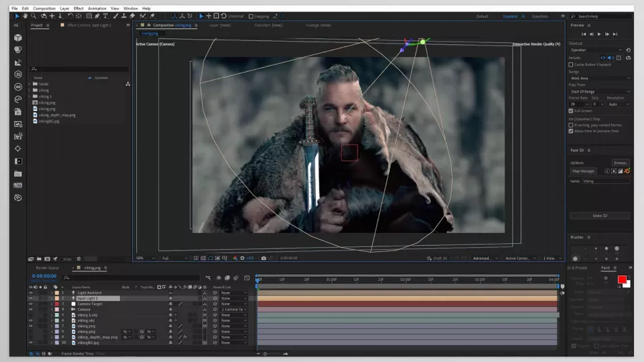Show the viking 1.obj layer

pyautogui.click(x=30, y=315)
